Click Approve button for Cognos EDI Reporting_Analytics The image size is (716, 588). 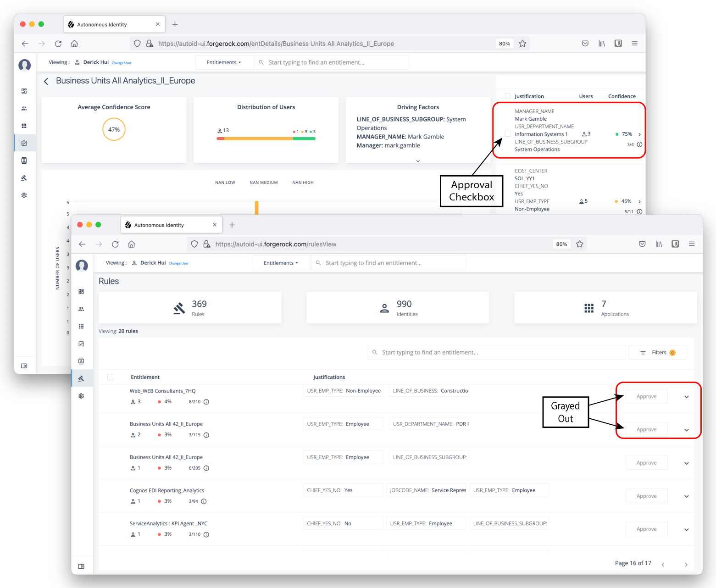pyautogui.click(x=646, y=496)
